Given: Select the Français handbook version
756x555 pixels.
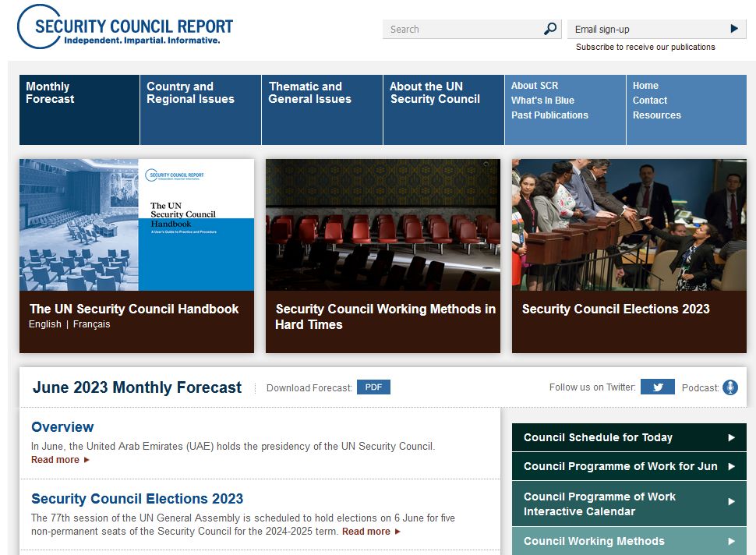Looking at the screenshot, I should (91, 324).
